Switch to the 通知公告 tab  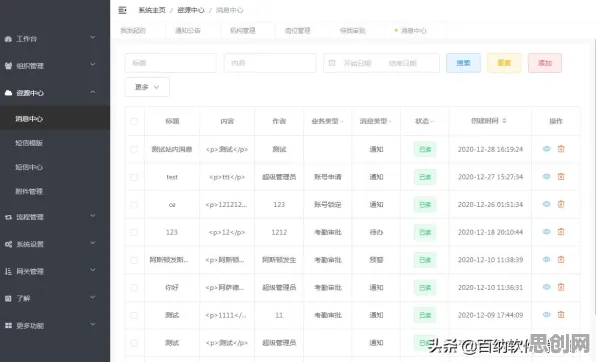coord(187,31)
